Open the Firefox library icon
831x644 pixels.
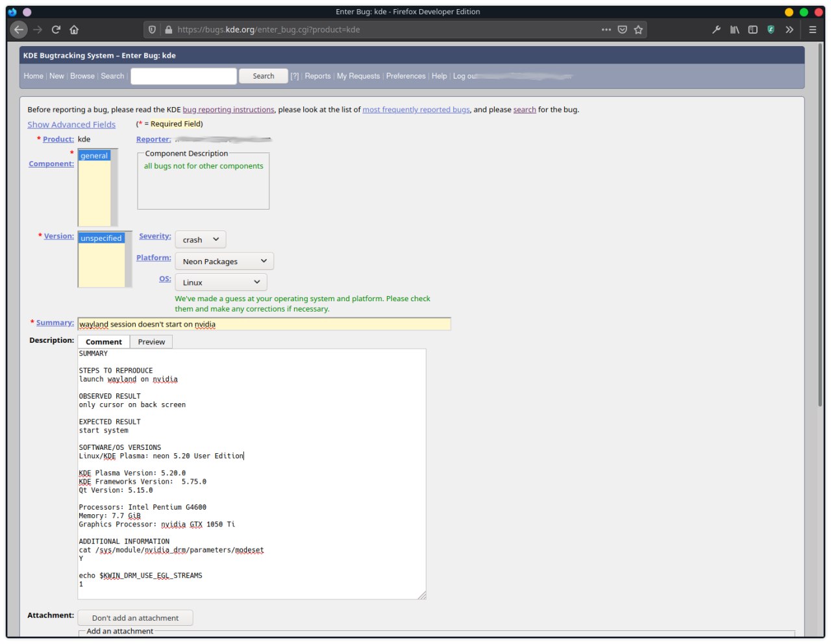pyautogui.click(x=735, y=29)
